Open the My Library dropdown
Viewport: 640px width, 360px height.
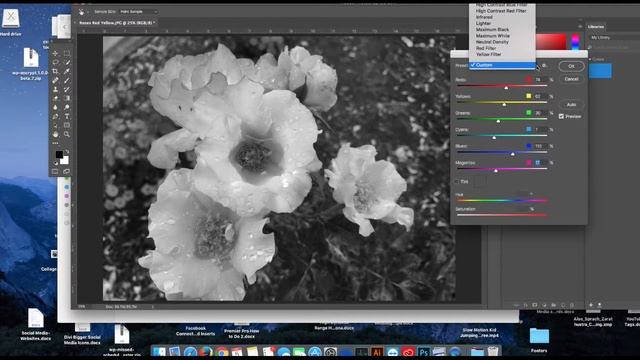coord(614,38)
